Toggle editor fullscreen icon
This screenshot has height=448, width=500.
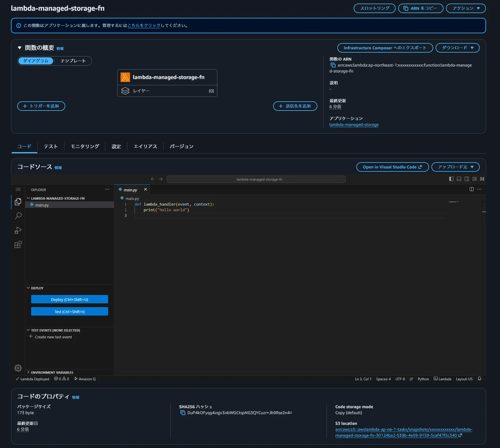[482, 179]
